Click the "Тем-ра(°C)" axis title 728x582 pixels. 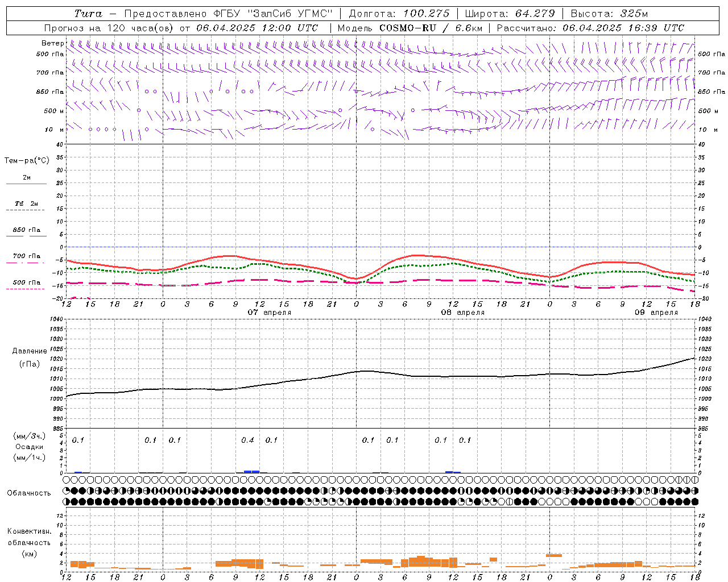(27, 161)
